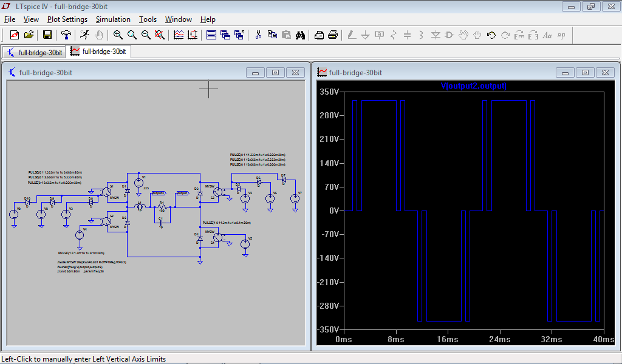
Task: Click the Pick Visible Traces icon
Action: (179, 35)
